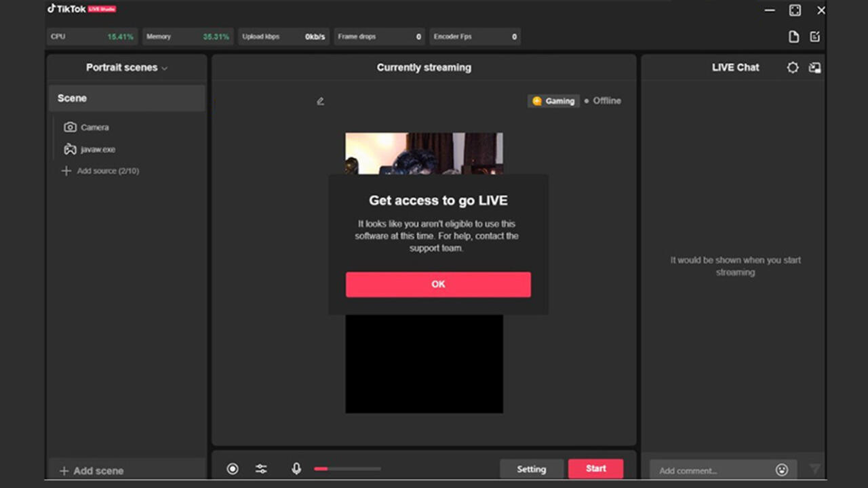Click the pencil edit title icon
Screen dimensions: 868x488
[x=321, y=101]
